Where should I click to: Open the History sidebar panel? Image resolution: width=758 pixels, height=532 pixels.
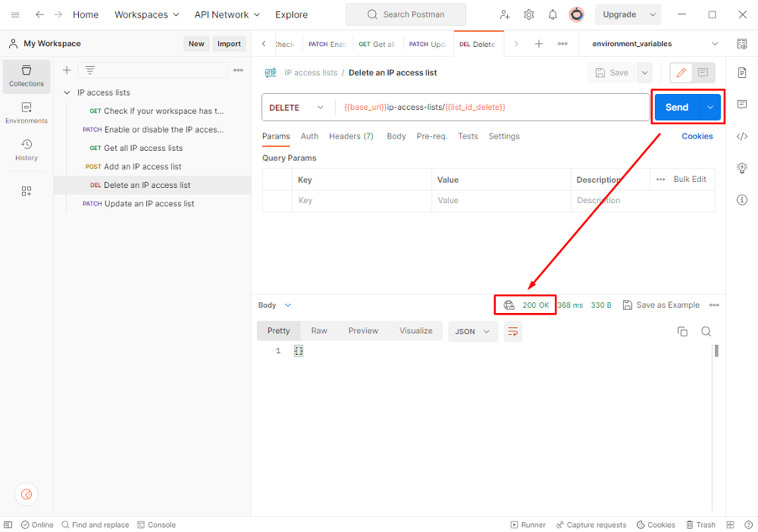click(x=26, y=149)
